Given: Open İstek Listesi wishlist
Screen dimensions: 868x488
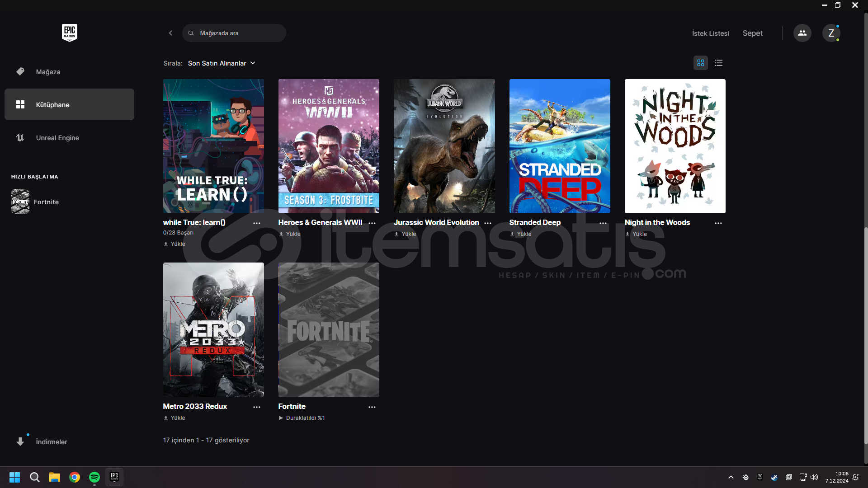Looking at the screenshot, I should click(x=710, y=33).
